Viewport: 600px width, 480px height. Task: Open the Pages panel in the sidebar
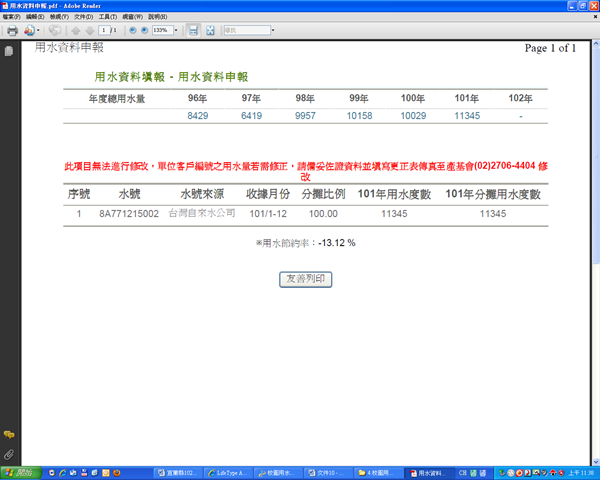click(9, 51)
